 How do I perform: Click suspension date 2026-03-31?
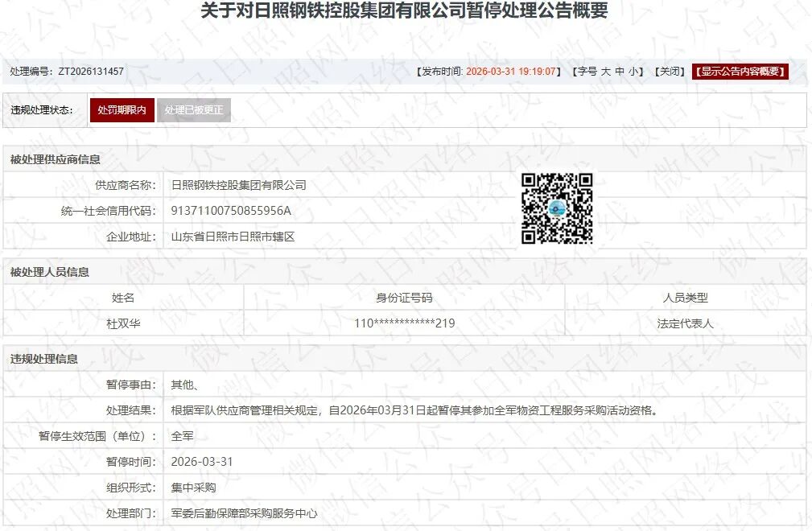(x=202, y=462)
